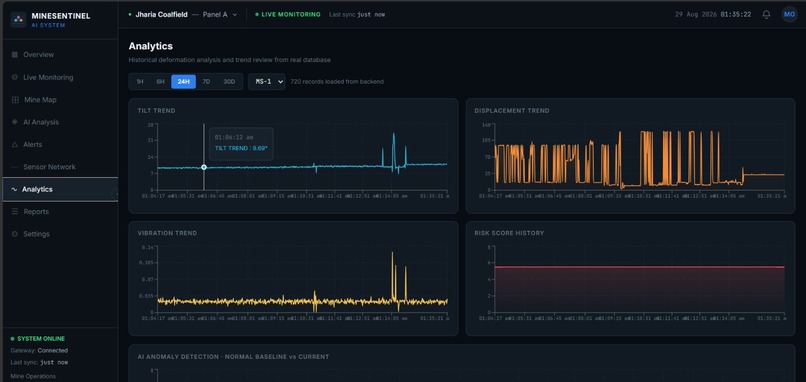Click the Analytics page heading
The height and width of the screenshot is (382, 806).
click(151, 46)
